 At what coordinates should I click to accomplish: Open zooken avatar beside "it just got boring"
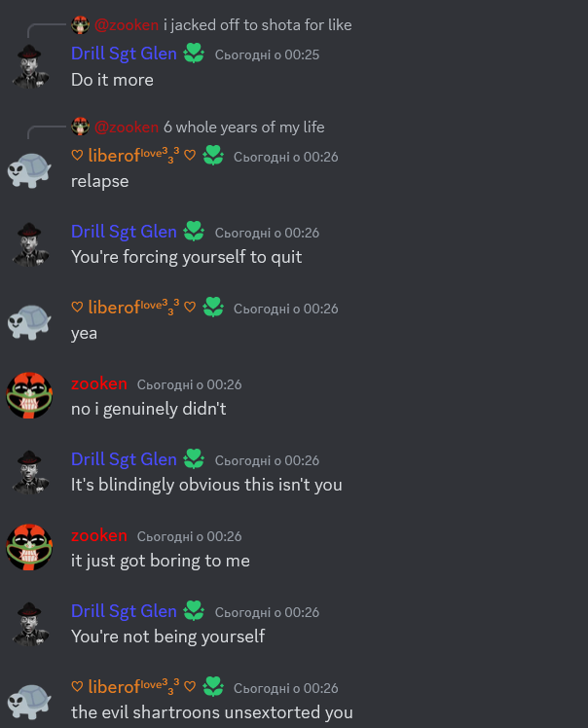pyautogui.click(x=29, y=547)
